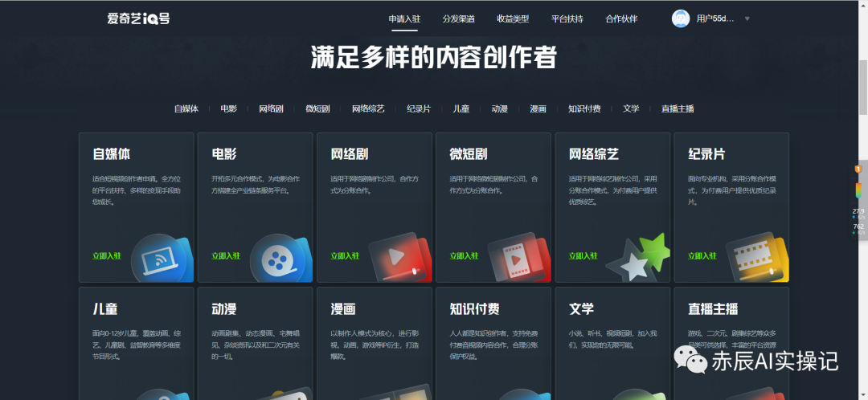Viewport: 868px width, 400px height.
Task: Click the user avatar icon
Action: [x=681, y=18]
